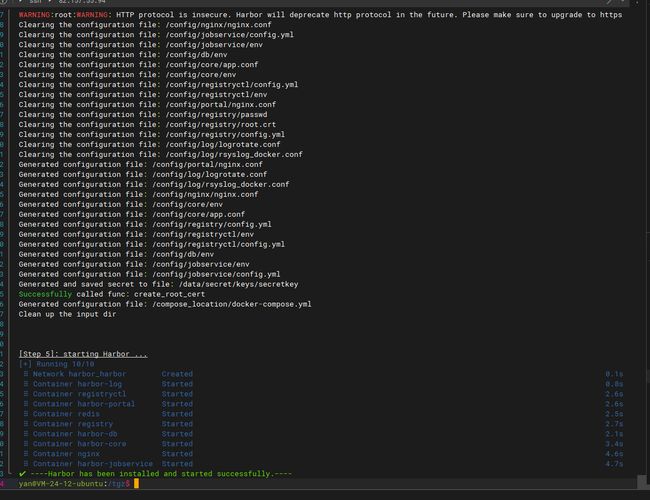Click the "[Step 5]: starting Harbor ..." line
Viewport: 650px width, 500px height.
pos(83,354)
